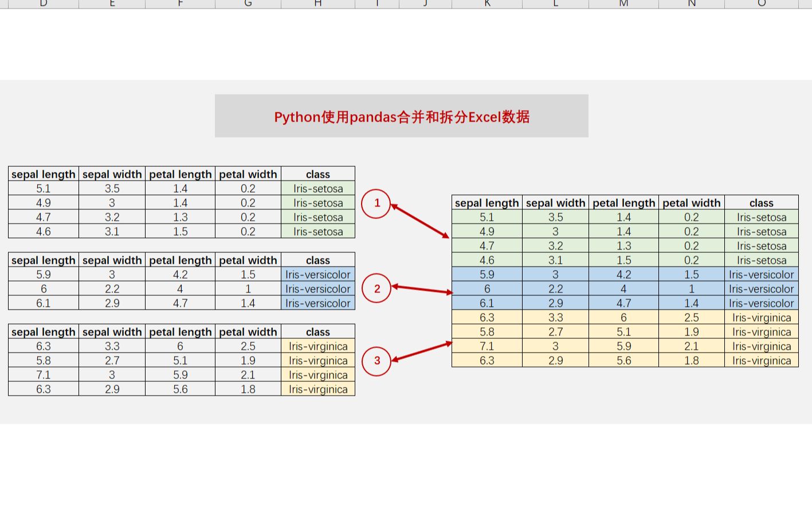Select cell 4.6 in merged right table
This screenshot has height=508, width=812.
487,260
